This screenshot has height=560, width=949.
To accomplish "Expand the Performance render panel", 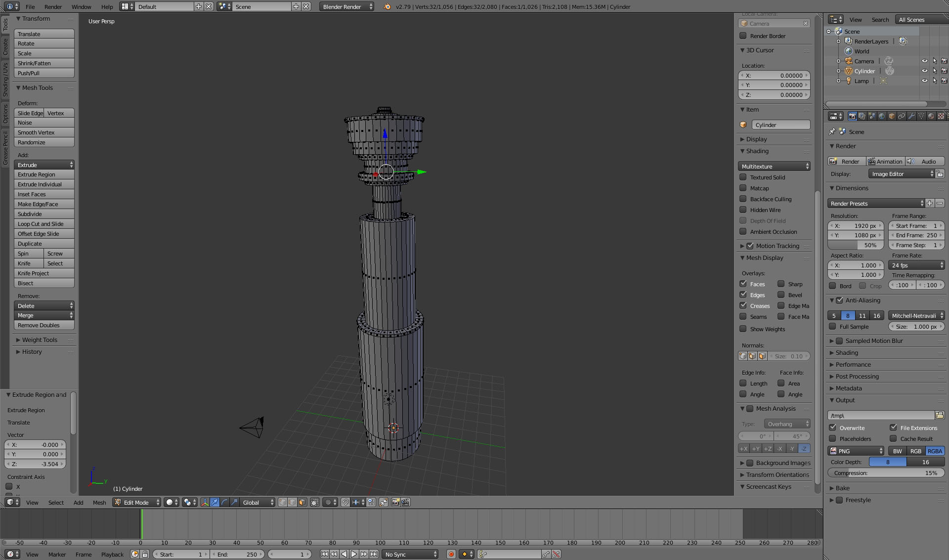I will click(x=853, y=364).
